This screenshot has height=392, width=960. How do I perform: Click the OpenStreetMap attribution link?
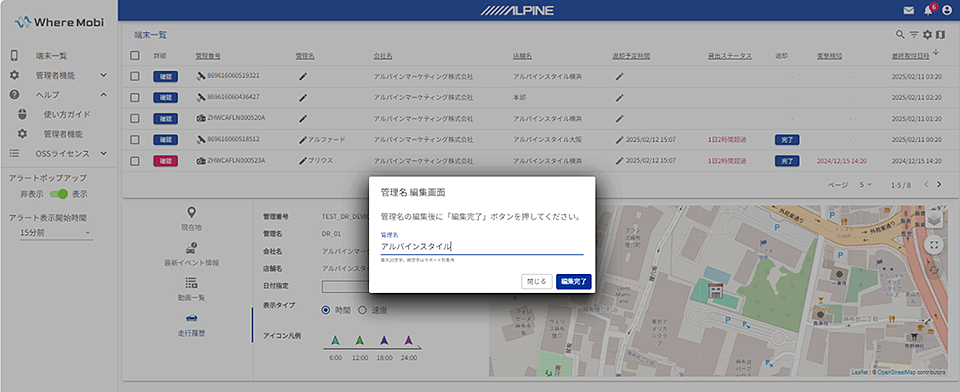click(896, 372)
